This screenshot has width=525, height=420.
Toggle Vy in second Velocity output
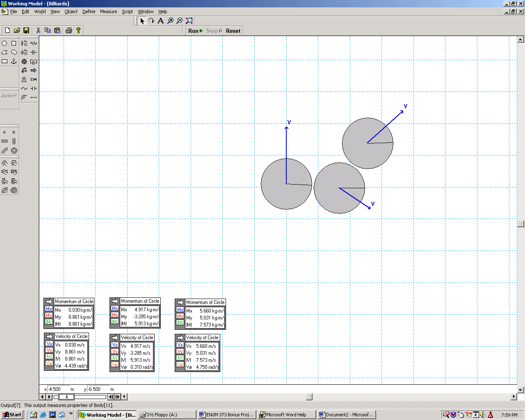click(115, 352)
